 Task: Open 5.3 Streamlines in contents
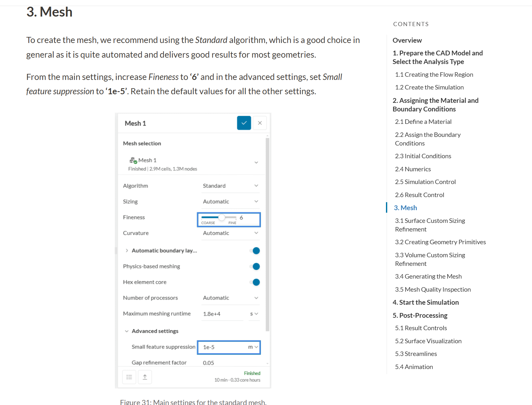pyautogui.click(x=416, y=354)
